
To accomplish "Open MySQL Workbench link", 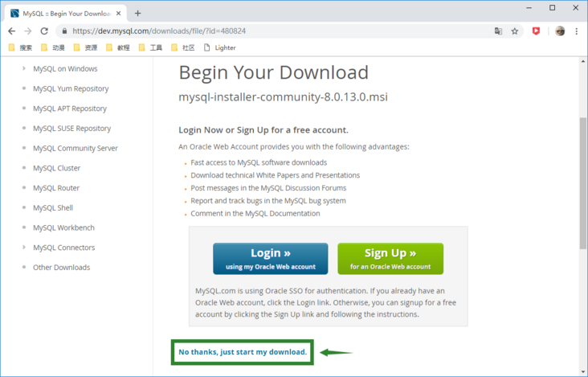I will [63, 227].
